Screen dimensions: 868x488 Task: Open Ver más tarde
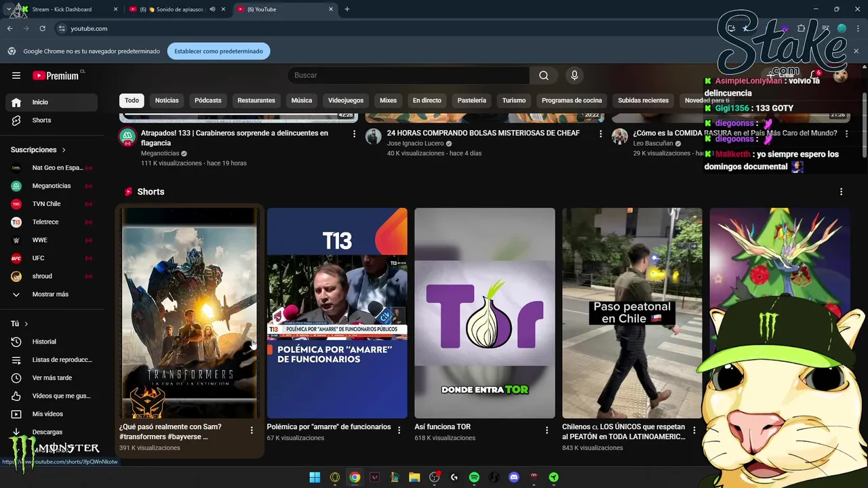tap(52, 378)
